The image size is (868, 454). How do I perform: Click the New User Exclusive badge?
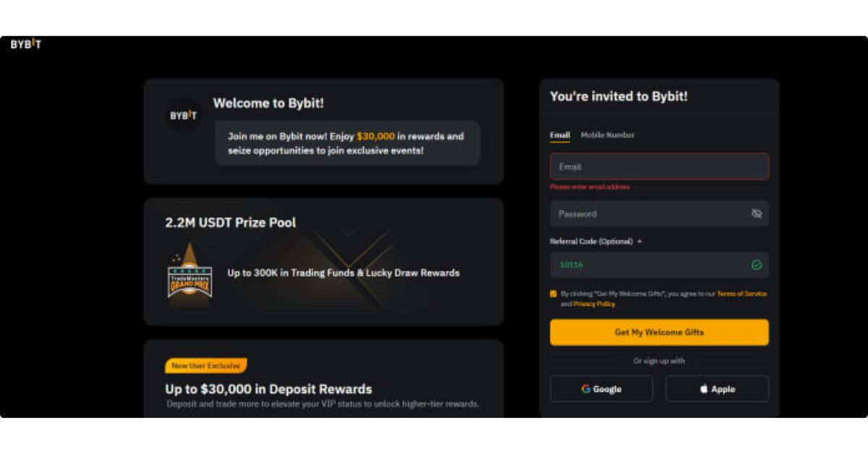point(206,366)
